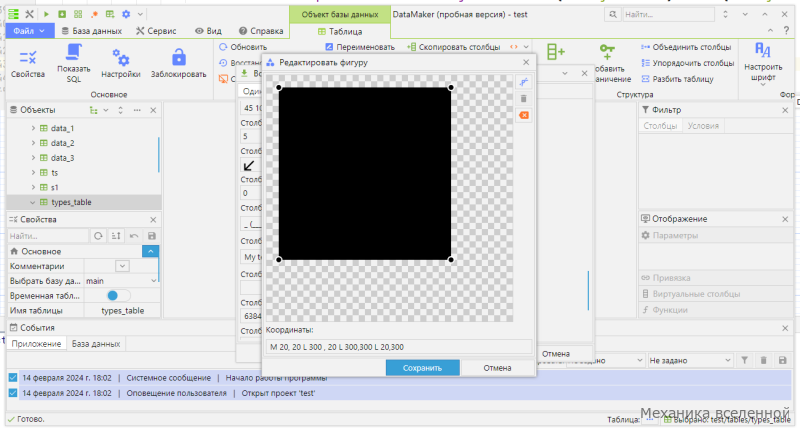The image size is (800, 431).
Task: Open Настроить шрифт dropdown button
Action: pos(763,65)
